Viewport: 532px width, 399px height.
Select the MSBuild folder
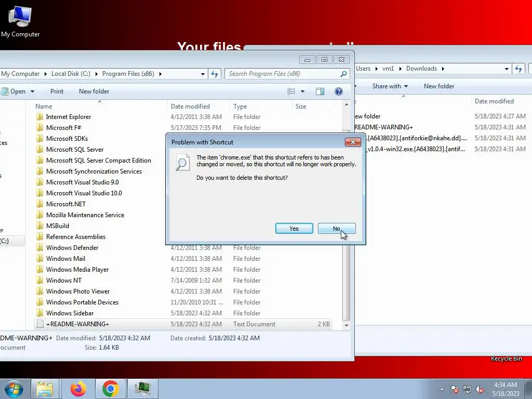pyautogui.click(x=57, y=225)
